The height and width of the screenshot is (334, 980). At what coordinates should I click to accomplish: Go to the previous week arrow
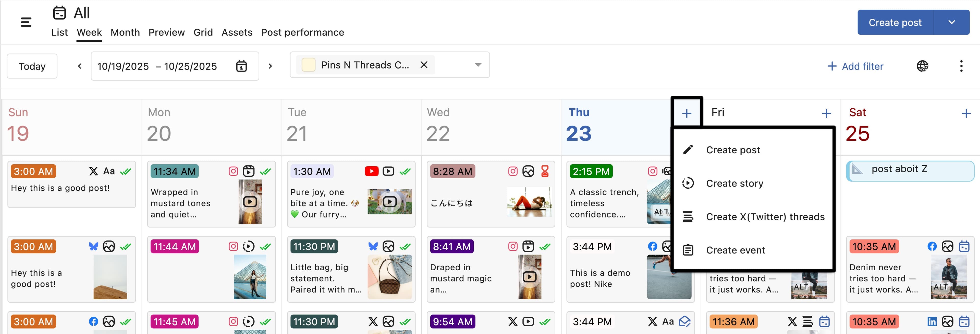(80, 66)
